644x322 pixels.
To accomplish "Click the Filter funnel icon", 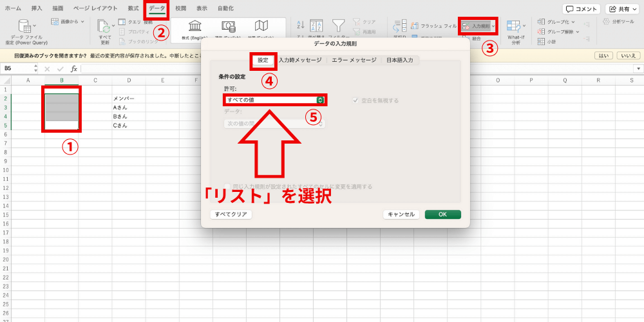I will click(337, 26).
